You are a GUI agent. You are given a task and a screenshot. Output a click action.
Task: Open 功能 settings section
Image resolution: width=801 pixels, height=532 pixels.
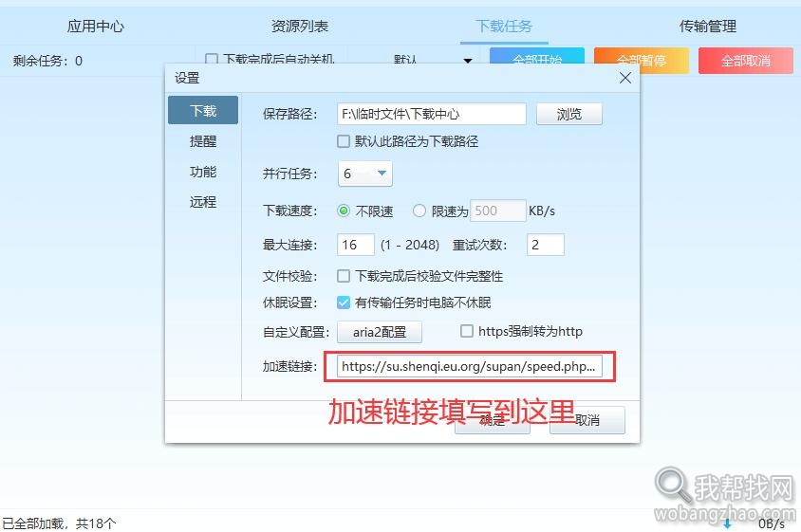[x=203, y=172]
